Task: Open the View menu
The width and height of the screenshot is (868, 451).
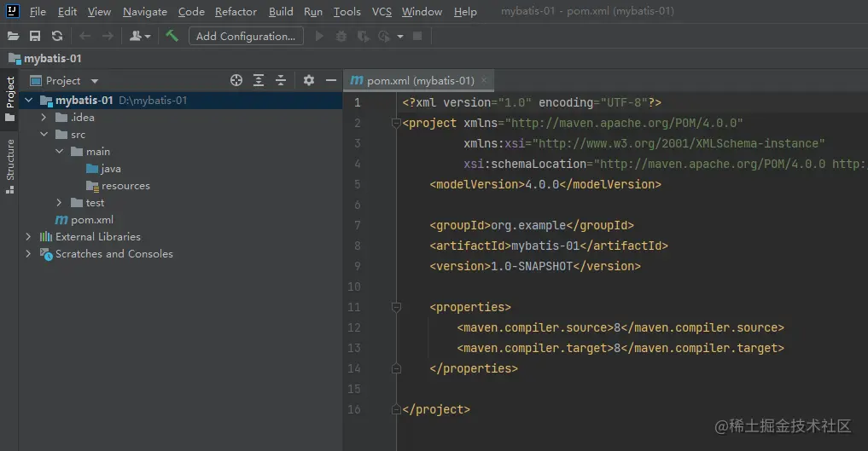Action: click(99, 12)
